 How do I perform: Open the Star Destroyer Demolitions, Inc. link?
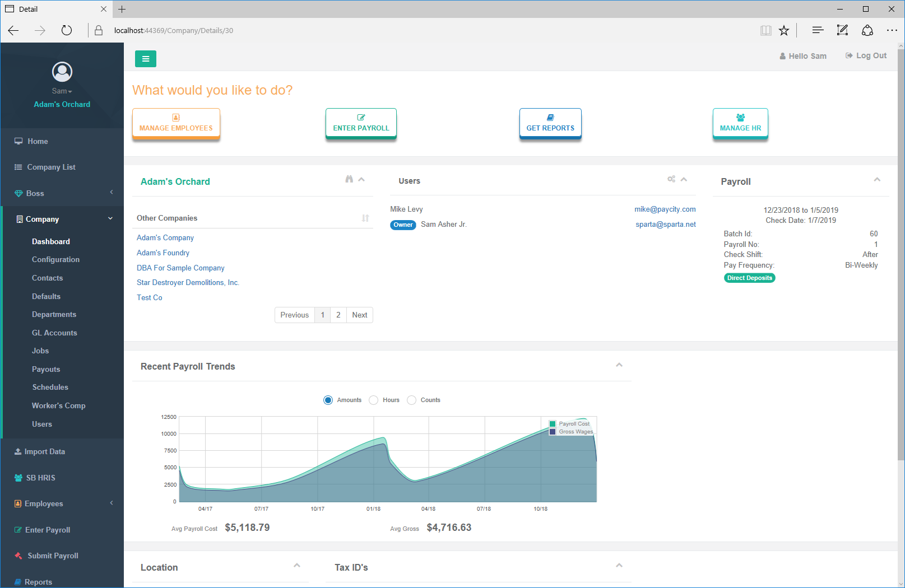188,282
